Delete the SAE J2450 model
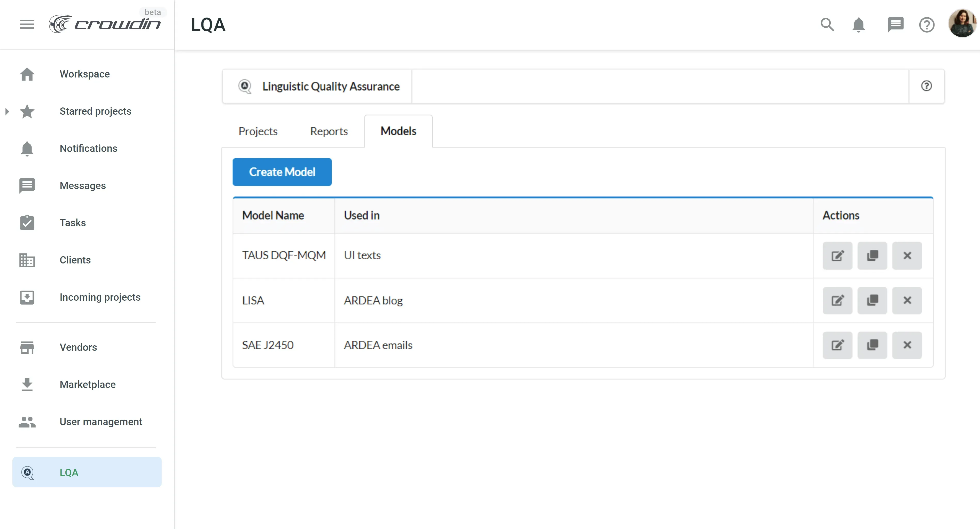The height and width of the screenshot is (529, 980). [x=907, y=345]
